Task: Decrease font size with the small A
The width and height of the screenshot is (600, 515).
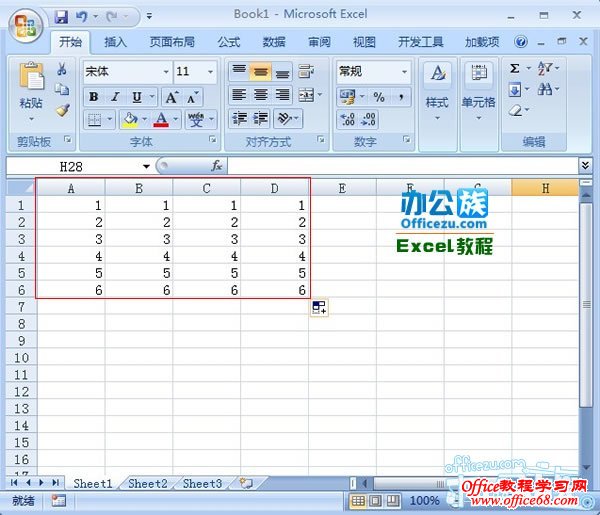Action: 192,98
